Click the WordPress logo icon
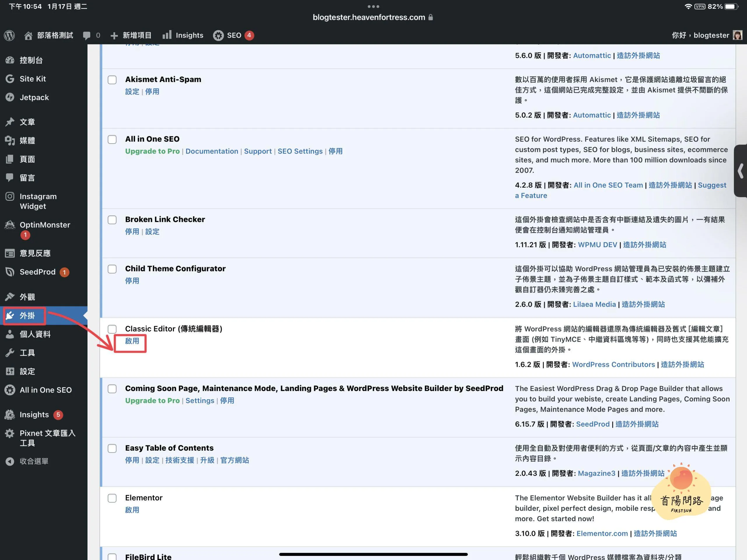This screenshot has height=560, width=747. (9, 35)
